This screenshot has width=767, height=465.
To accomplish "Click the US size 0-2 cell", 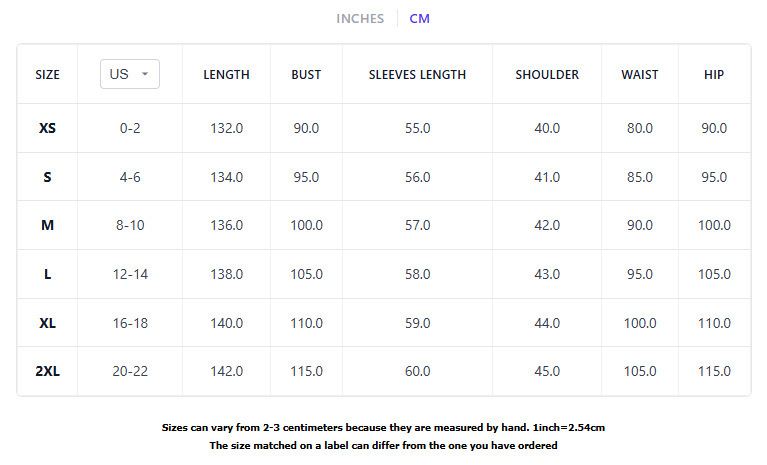I will coord(130,128).
